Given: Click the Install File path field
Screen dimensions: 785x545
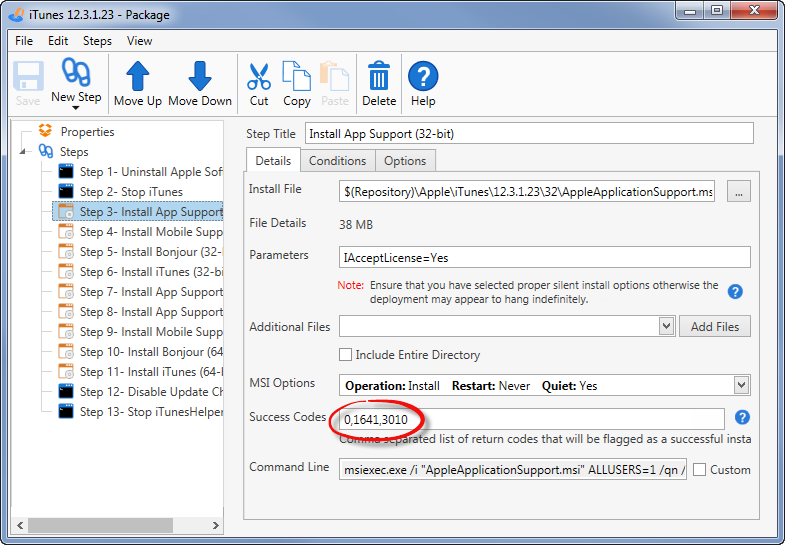Looking at the screenshot, I should click(x=527, y=192).
